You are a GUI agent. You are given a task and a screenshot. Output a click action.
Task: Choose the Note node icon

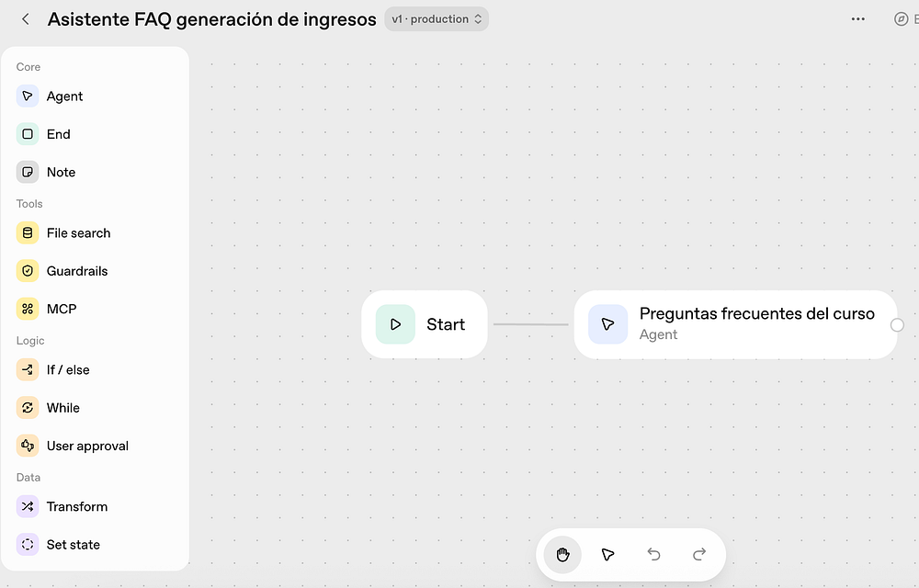pyautogui.click(x=28, y=172)
